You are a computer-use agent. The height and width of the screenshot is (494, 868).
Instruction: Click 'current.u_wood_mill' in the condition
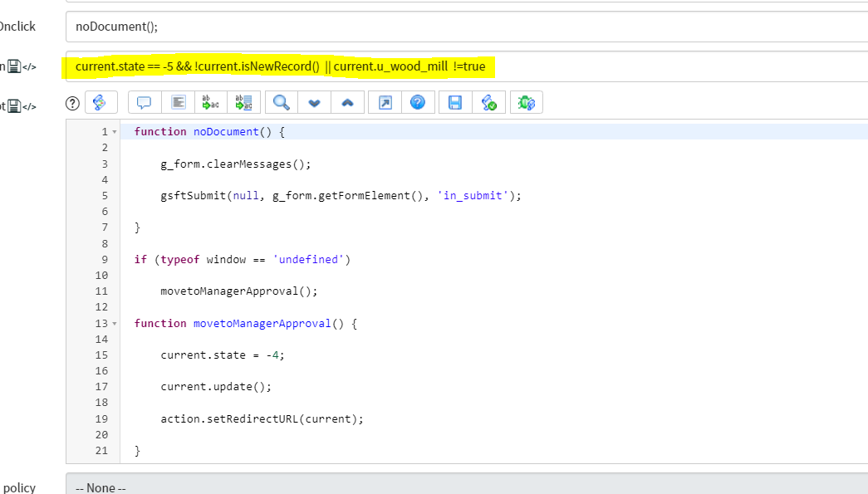tap(390, 66)
